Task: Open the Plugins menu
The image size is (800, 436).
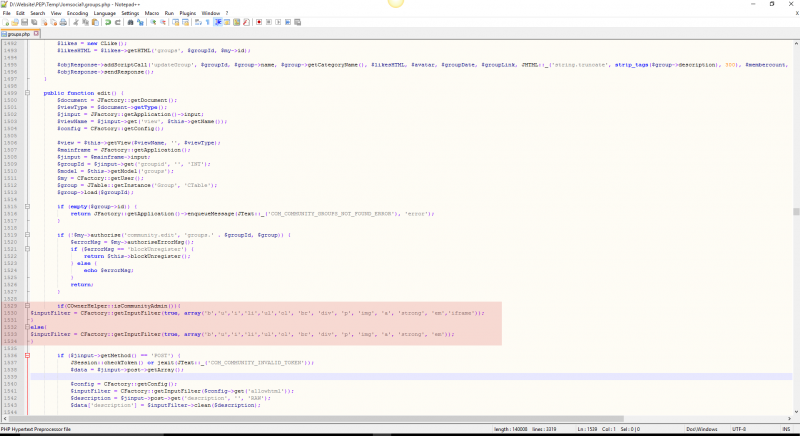Action: [188, 13]
